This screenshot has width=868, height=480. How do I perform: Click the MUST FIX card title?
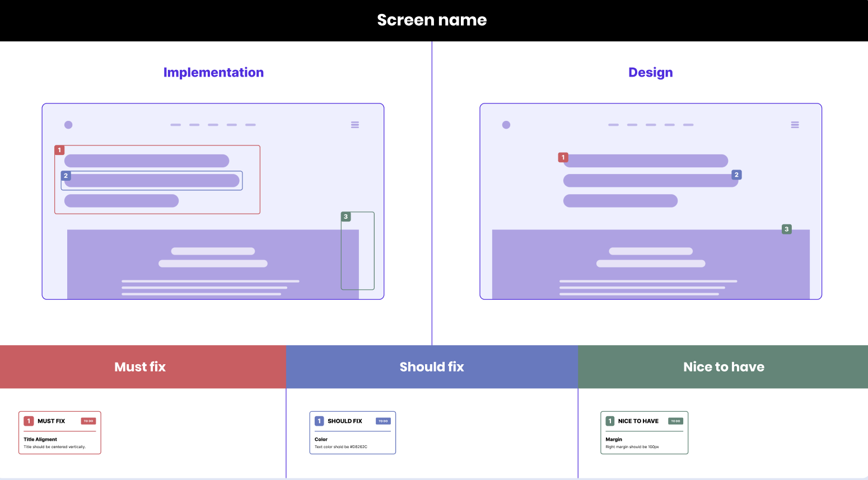[52, 421]
